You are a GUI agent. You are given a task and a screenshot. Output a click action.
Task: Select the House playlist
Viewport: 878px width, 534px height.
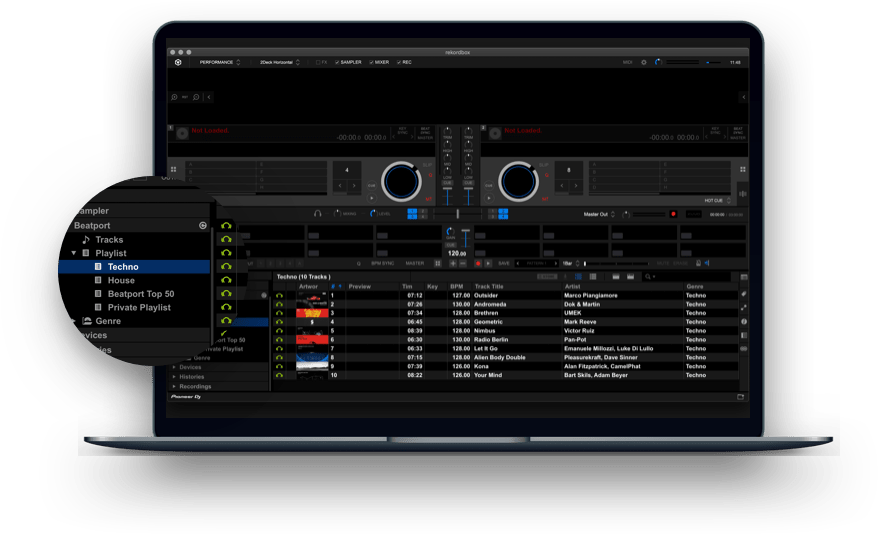(121, 280)
